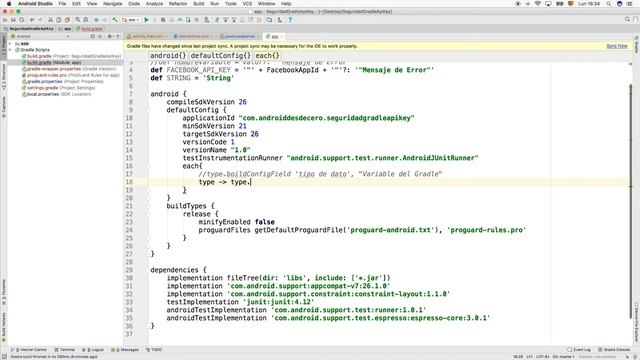Click the Apple menu icon
This screenshot has height=360, width=640.
point(9,3)
